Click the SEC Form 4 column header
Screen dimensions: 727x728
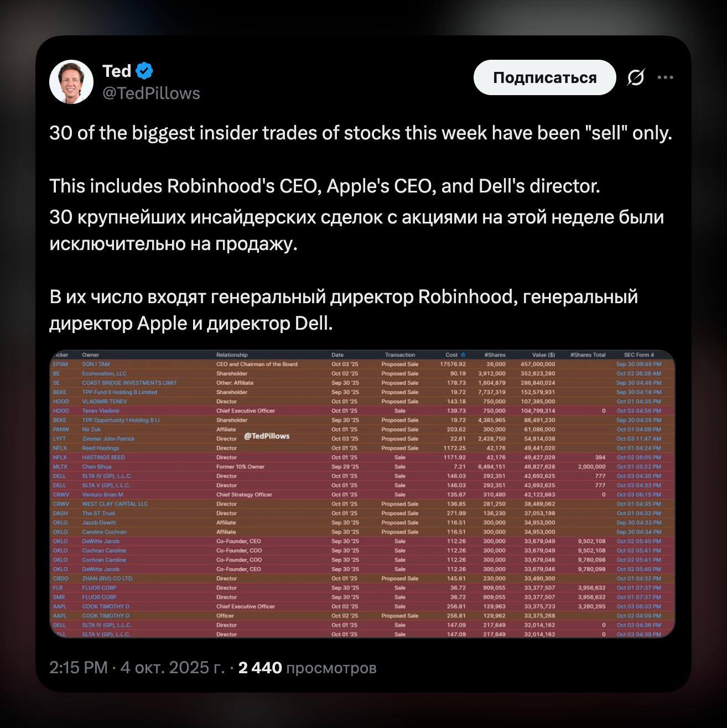638,355
